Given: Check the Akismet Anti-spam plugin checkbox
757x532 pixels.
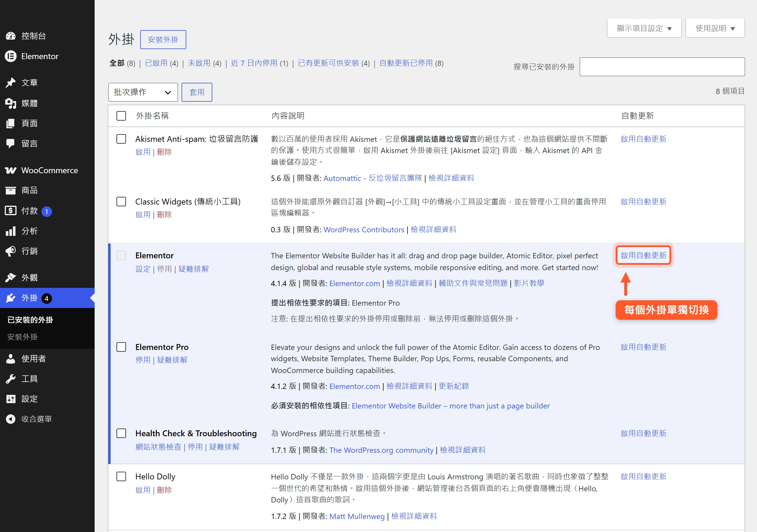Looking at the screenshot, I should 121,139.
